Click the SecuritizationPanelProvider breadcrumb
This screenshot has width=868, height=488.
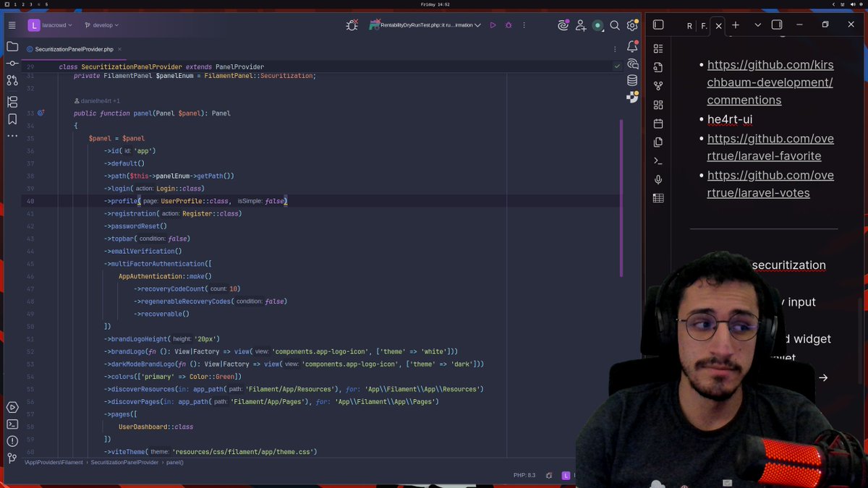124,462
